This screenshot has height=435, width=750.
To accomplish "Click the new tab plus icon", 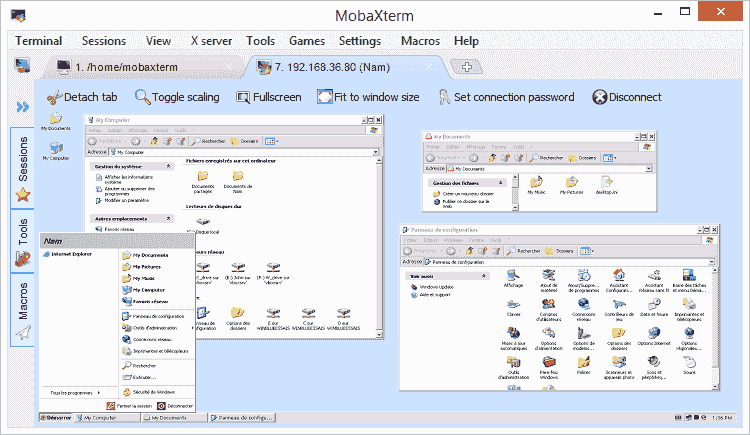I will coord(467,67).
